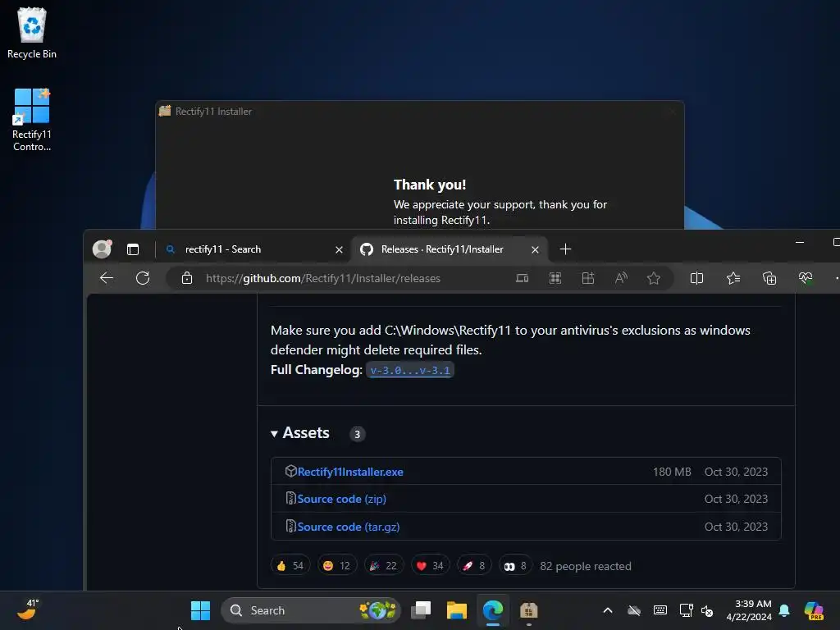
Task: Download Rectify11Installer.exe
Action: pyautogui.click(x=350, y=472)
